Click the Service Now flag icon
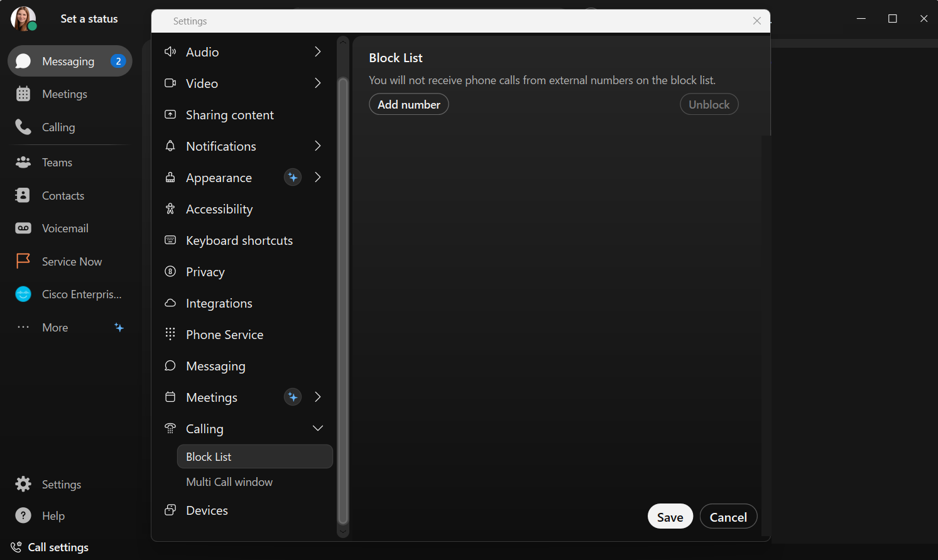 point(23,261)
